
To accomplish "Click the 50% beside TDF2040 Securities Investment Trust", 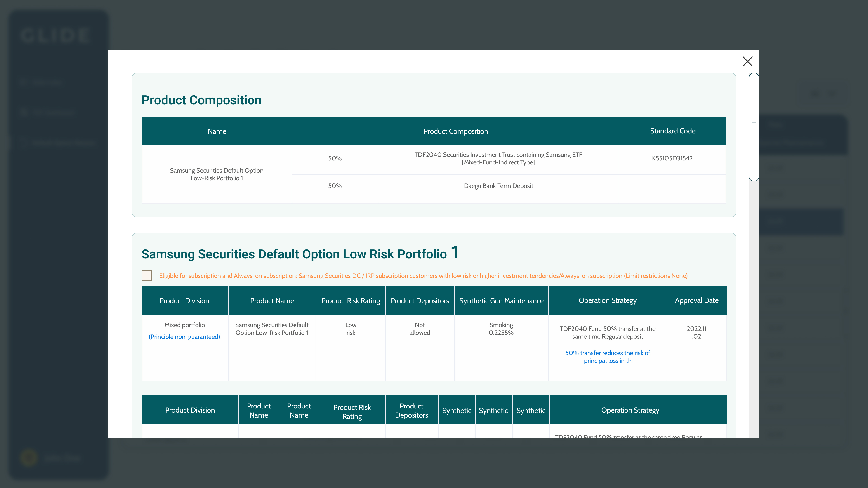I will click(x=335, y=158).
